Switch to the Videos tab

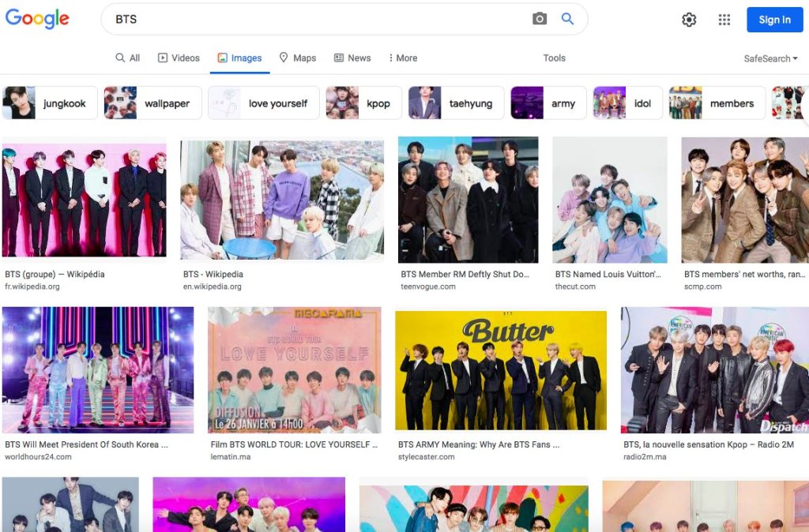[179, 58]
